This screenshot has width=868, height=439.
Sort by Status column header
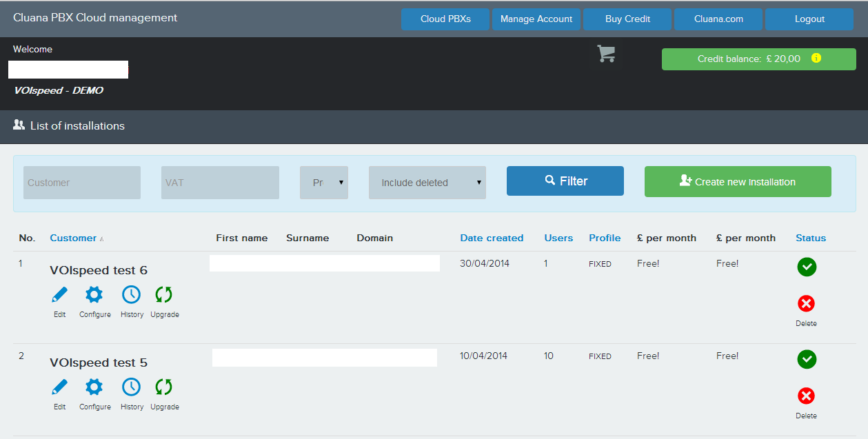tap(811, 238)
